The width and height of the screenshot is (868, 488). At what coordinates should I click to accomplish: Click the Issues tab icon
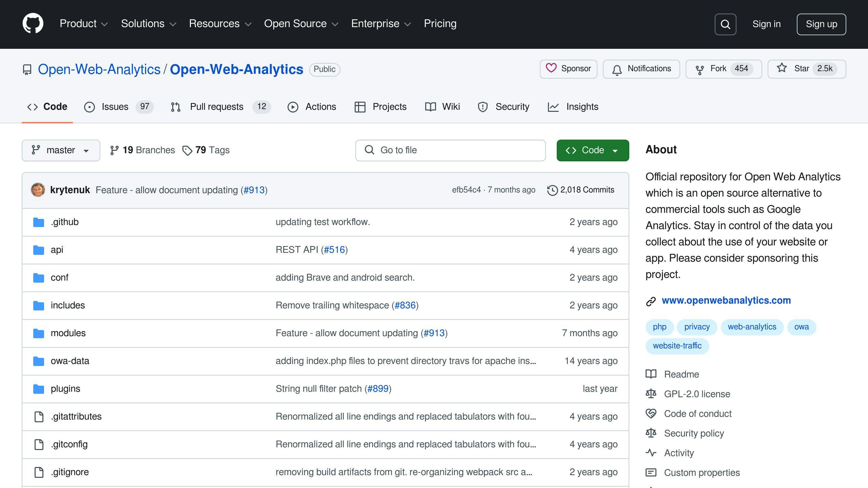90,107
